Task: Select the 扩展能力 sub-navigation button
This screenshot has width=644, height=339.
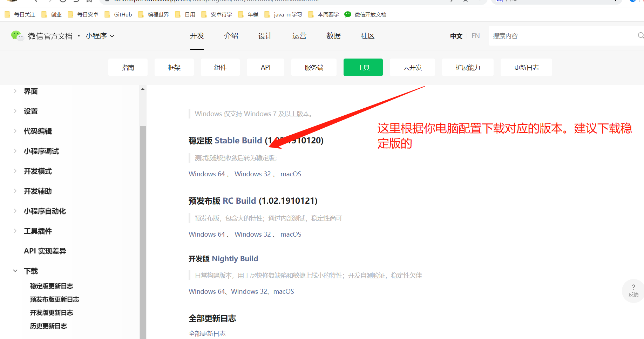Action: [468, 67]
